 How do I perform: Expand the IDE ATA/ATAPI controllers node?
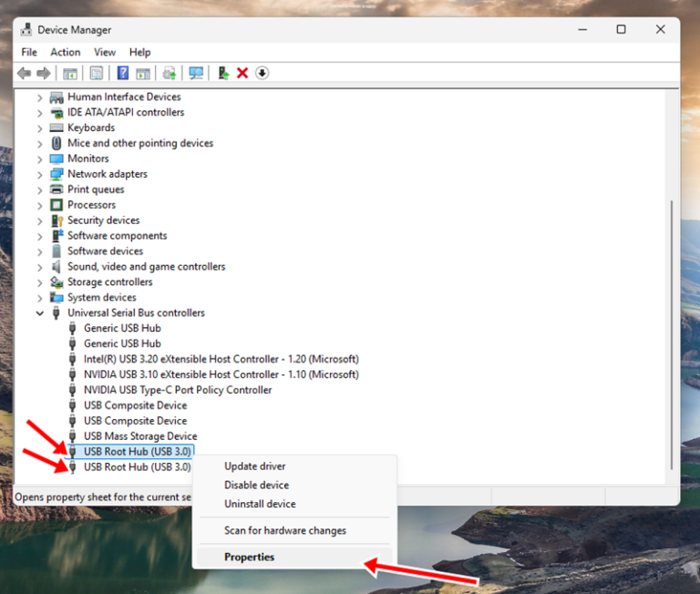(x=40, y=113)
